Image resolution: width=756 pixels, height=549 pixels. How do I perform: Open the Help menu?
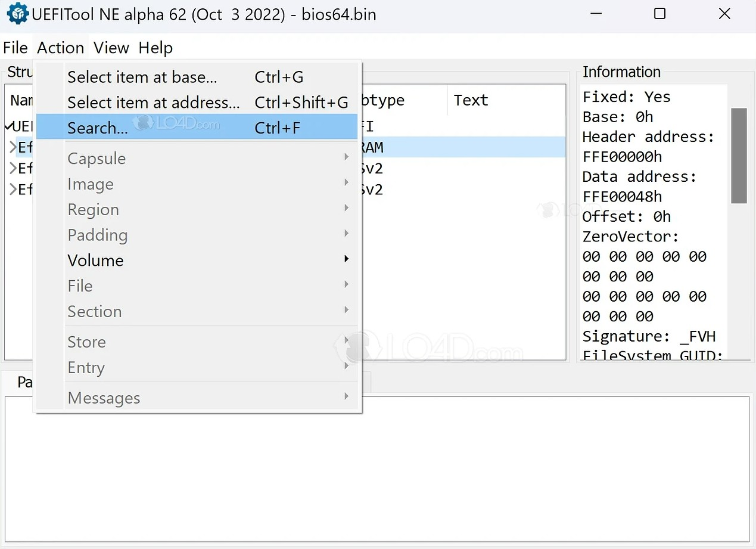click(155, 48)
